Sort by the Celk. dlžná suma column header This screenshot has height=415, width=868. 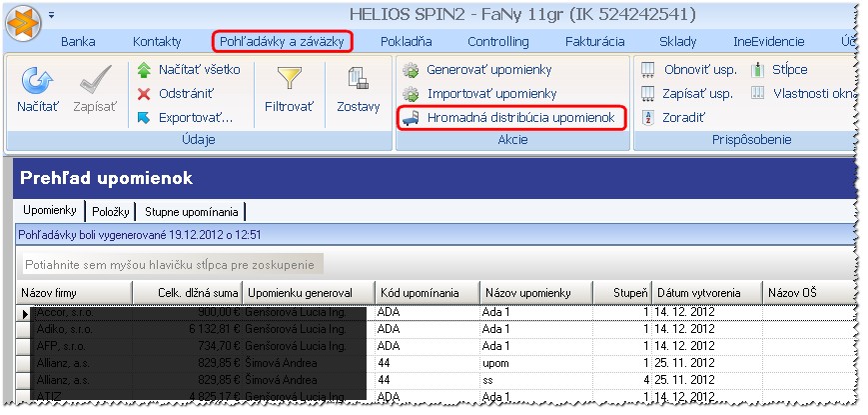point(188,293)
